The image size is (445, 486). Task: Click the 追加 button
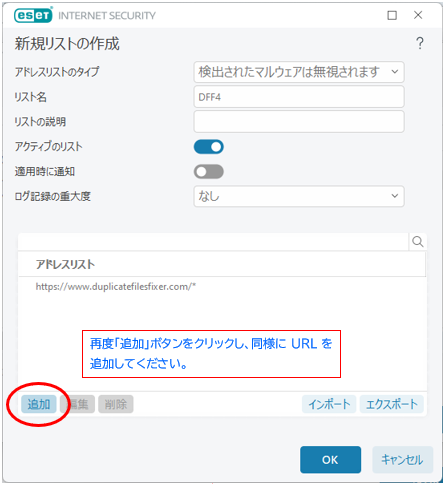point(39,404)
